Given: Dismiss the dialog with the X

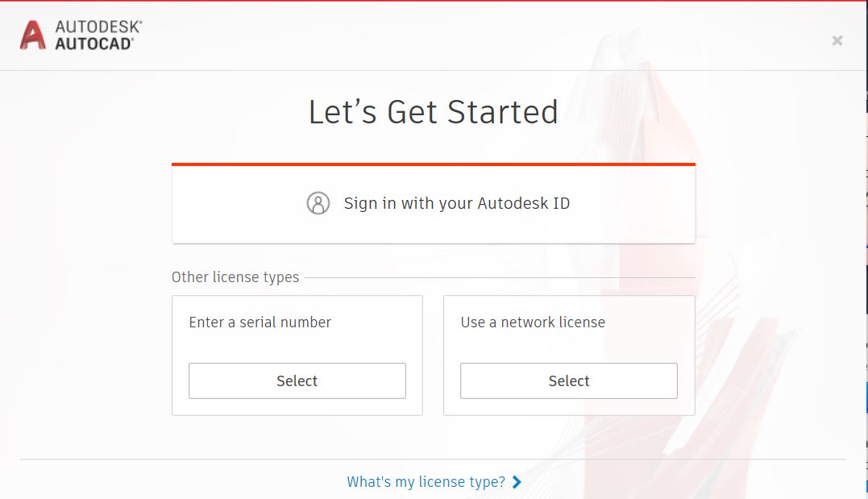Looking at the screenshot, I should click(837, 40).
